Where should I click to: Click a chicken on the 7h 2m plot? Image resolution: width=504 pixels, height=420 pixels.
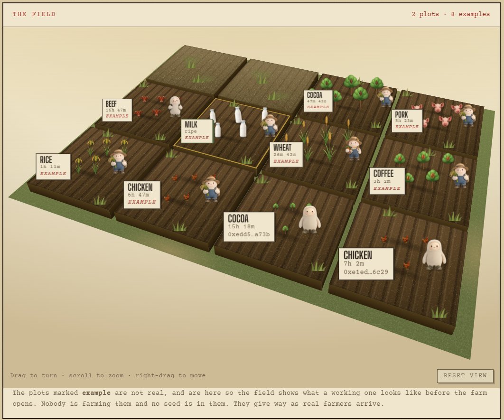coord(406,265)
